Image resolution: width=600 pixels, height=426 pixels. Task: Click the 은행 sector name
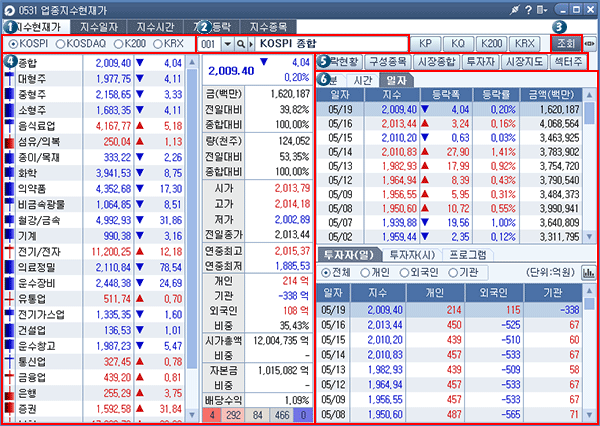[27, 393]
